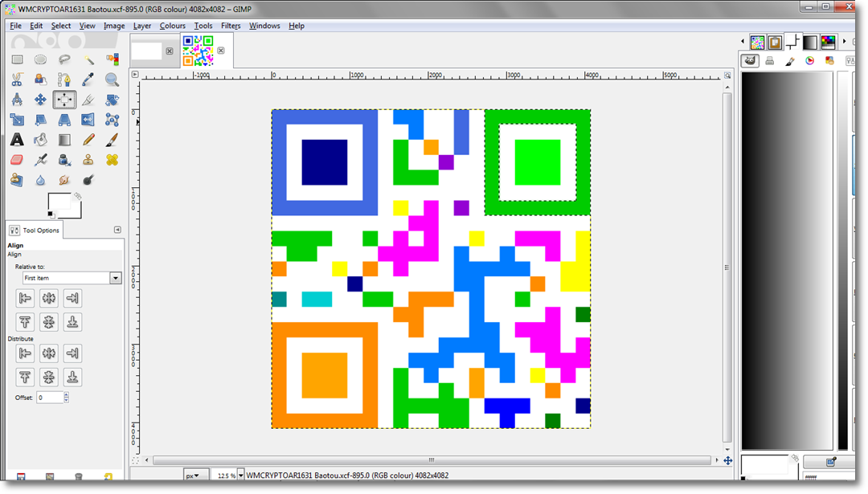The width and height of the screenshot is (868, 494).
Task: Select the Perspective Clone tool
Action: [17, 180]
